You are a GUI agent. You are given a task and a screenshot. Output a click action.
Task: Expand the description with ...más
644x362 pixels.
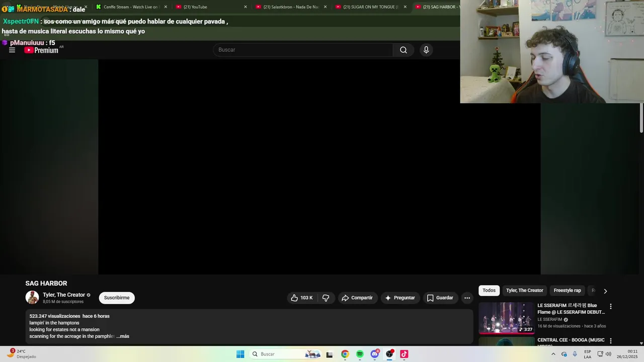pyautogui.click(x=123, y=336)
